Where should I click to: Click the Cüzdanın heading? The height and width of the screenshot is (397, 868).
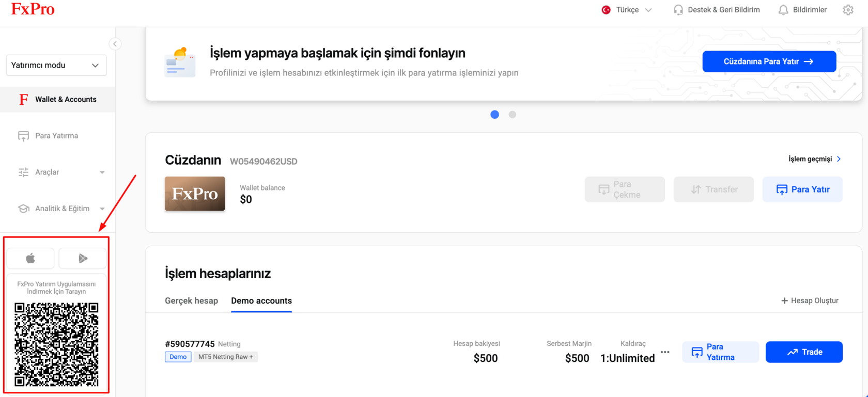click(193, 160)
